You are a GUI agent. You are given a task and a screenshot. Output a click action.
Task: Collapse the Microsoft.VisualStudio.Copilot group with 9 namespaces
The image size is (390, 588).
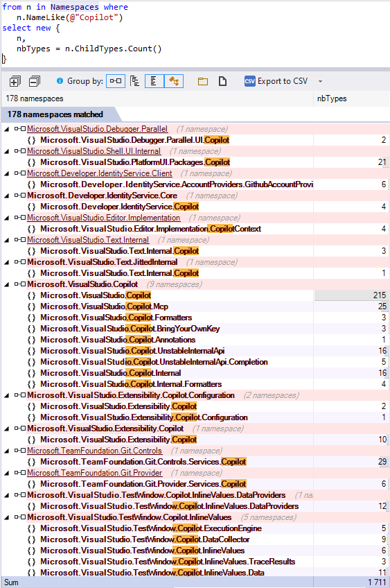coord(6,284)
